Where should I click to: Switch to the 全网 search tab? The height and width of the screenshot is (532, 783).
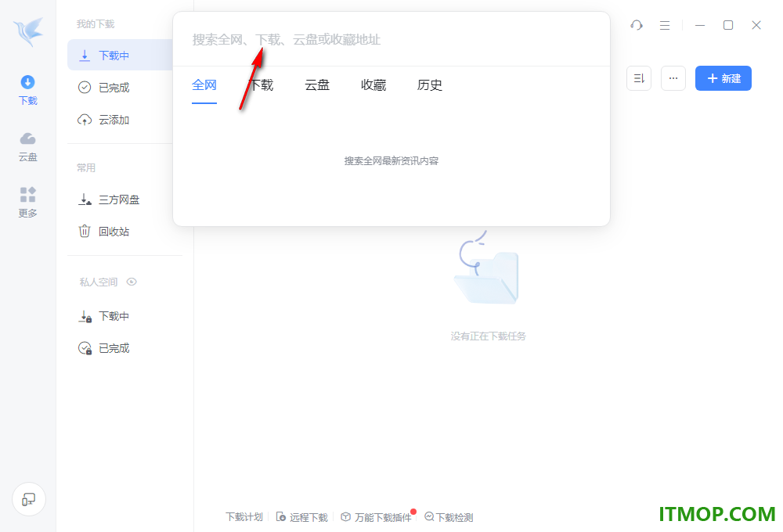tap(204, 85)
